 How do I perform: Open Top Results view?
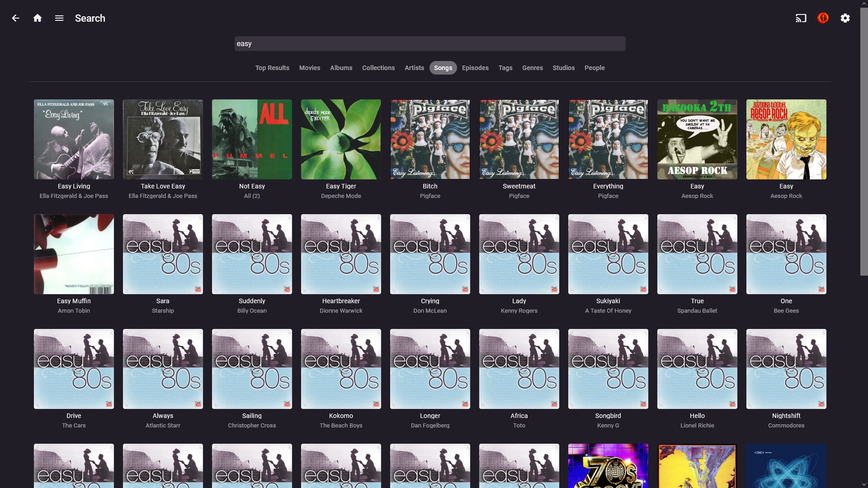[x=272, y=68]
